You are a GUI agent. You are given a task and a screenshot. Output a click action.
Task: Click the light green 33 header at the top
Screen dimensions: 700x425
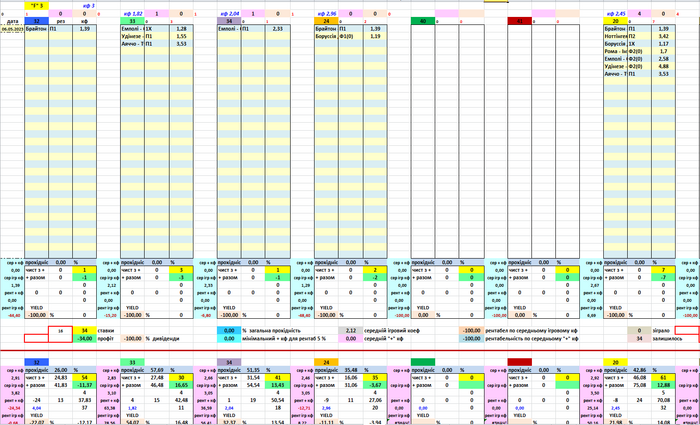[x=133, y=21]
